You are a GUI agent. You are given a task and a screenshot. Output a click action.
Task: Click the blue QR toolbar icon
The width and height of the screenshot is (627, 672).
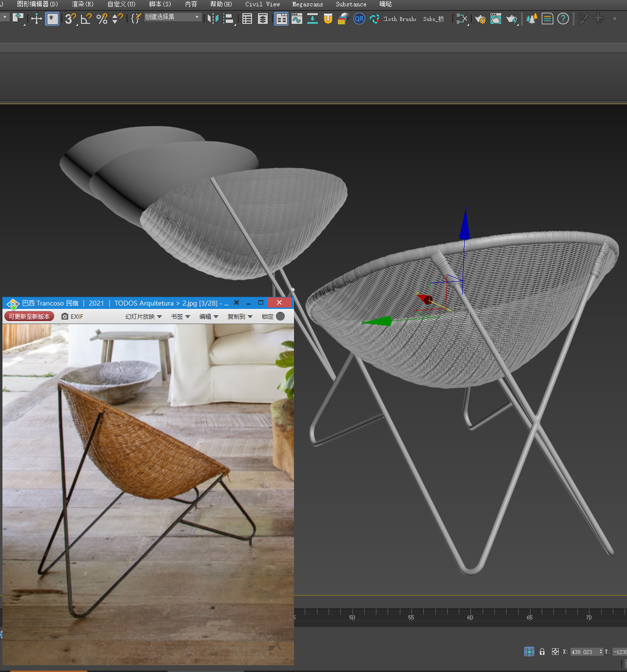coord(359,19)
